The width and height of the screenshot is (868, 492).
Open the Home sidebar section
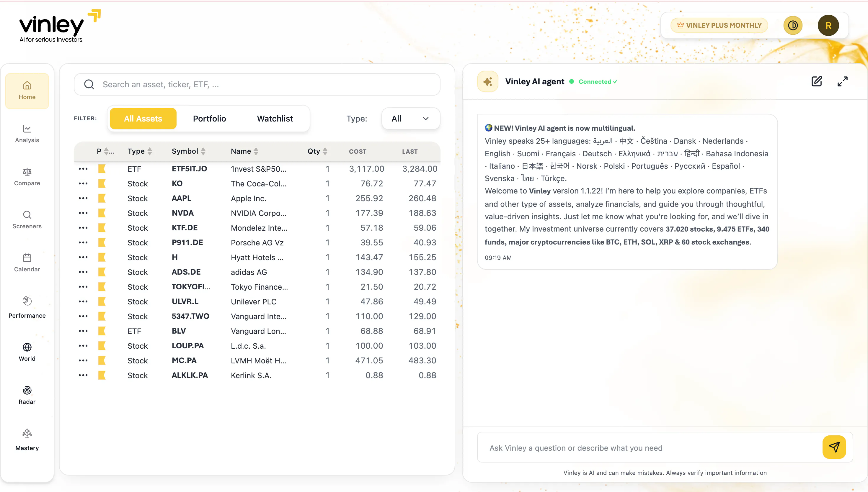coord(27,91)
